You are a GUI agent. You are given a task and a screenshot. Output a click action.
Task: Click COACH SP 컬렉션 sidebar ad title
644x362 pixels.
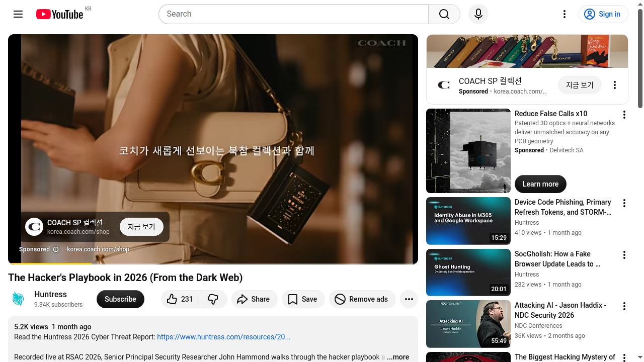490,81
